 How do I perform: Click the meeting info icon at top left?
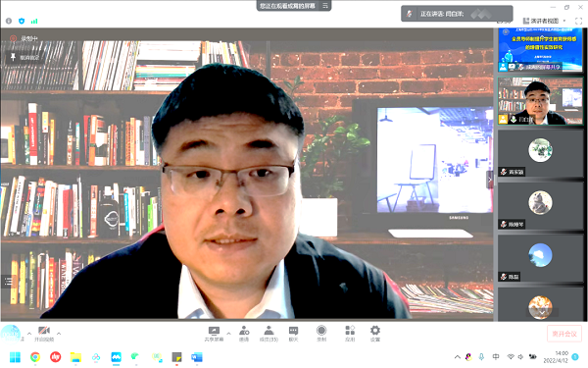[x=9, y=21]
